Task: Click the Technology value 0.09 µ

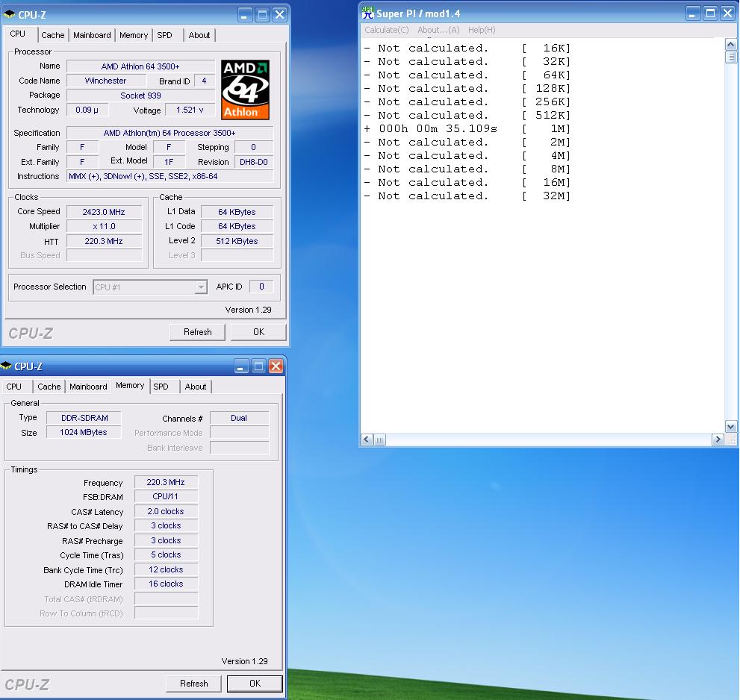Action: (87, 110)
